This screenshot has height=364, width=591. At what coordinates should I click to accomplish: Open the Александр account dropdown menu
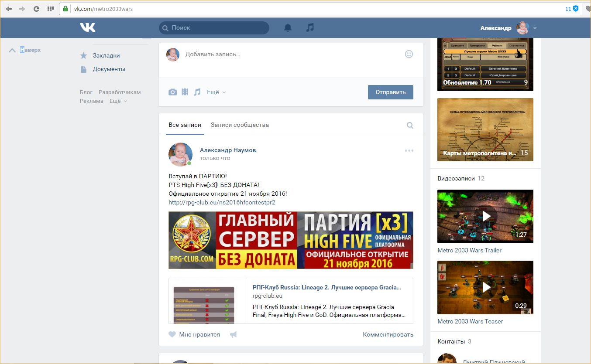click(509, 28)
